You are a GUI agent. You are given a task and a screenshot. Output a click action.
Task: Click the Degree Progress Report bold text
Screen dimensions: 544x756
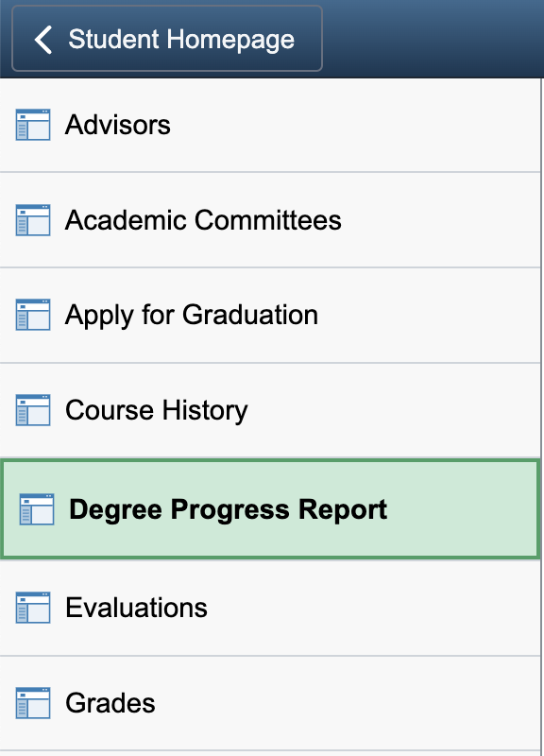click(x=228, y=510)
